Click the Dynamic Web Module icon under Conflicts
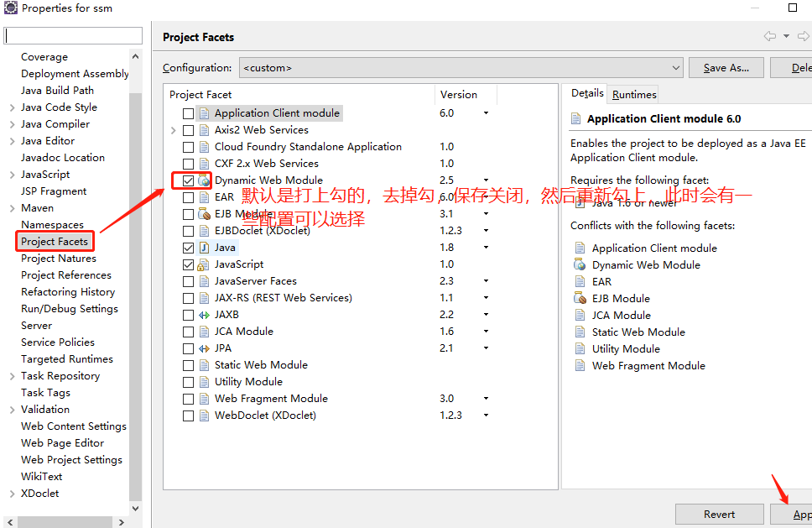 pos(580,264)
